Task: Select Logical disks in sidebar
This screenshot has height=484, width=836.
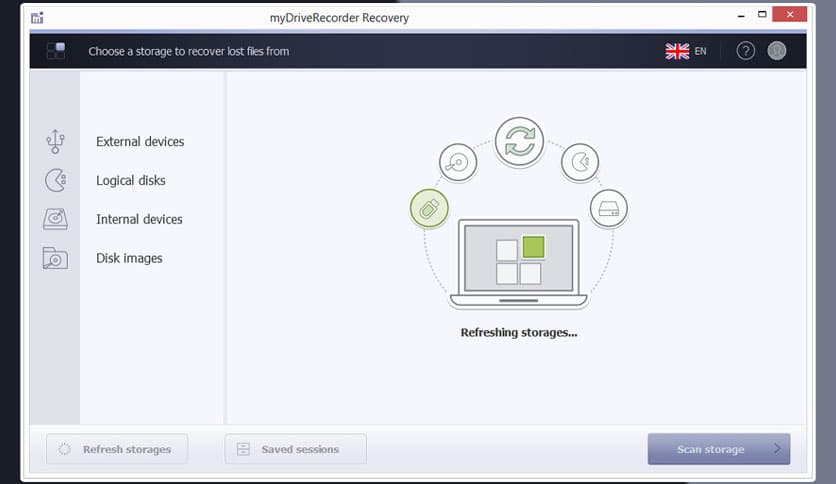Action: (x=131, y=180)
